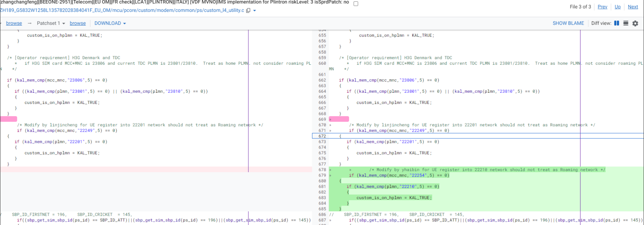Click the "Diff view:" label
The width and height of the screenshot is (644, 225).
pos(601,23)
